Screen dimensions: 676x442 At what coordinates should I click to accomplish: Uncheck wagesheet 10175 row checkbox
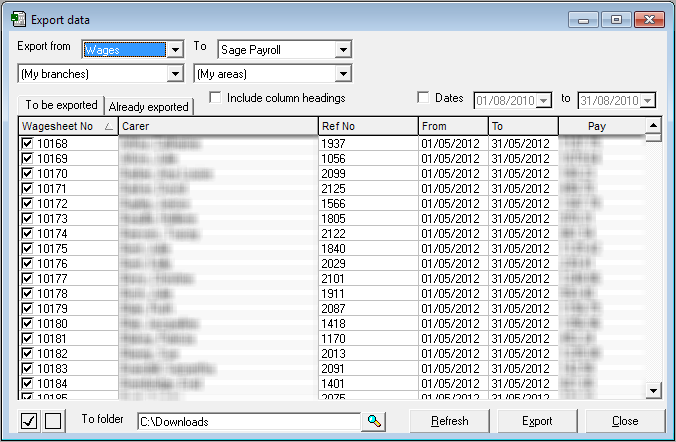point(27,248)
